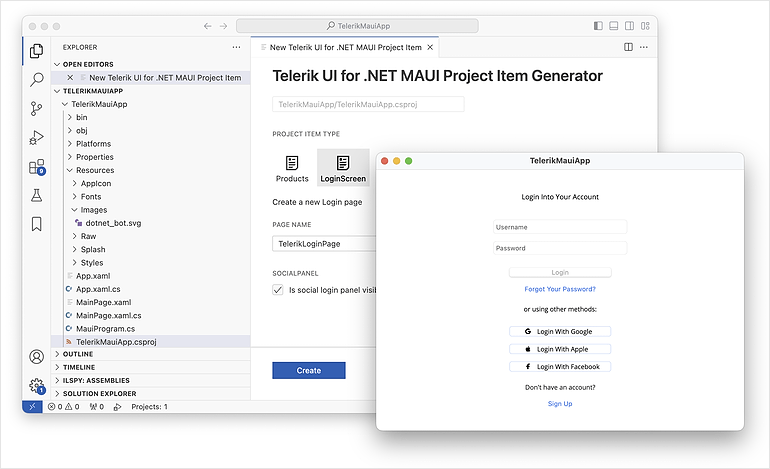Expand the Outline section
Viewport: 770px width, 469px height.
(x=151, y=354)
